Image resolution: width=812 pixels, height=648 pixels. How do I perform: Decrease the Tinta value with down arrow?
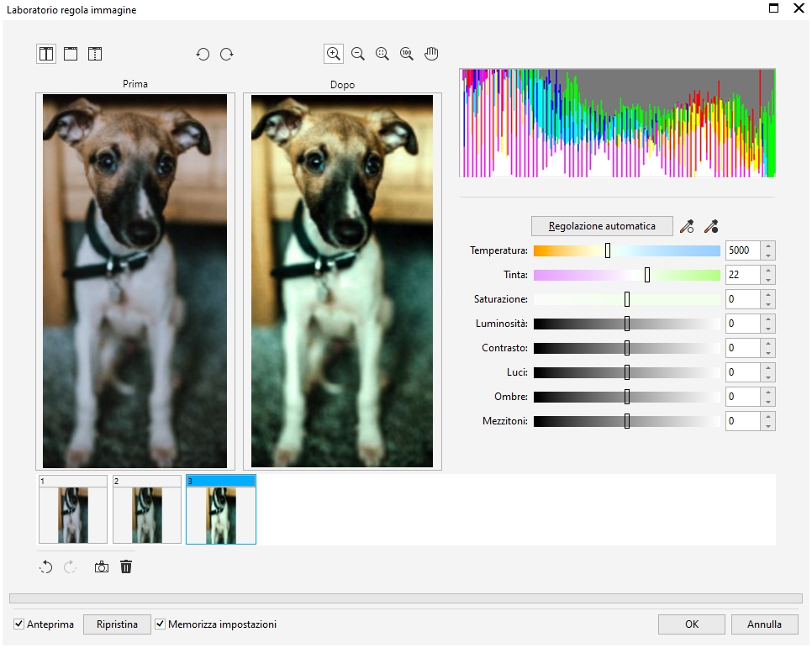tap(768, 280)
